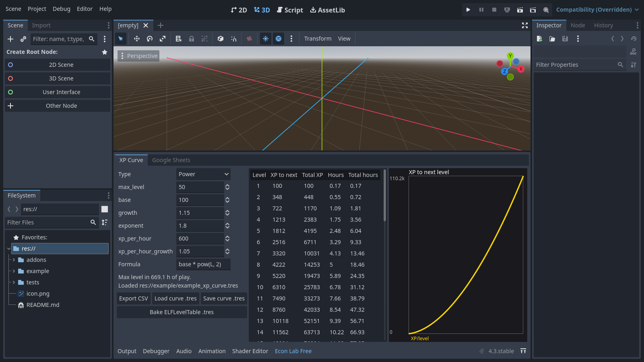Open the Project menu
The image size is (644, 362).
(x=37, y=9)
